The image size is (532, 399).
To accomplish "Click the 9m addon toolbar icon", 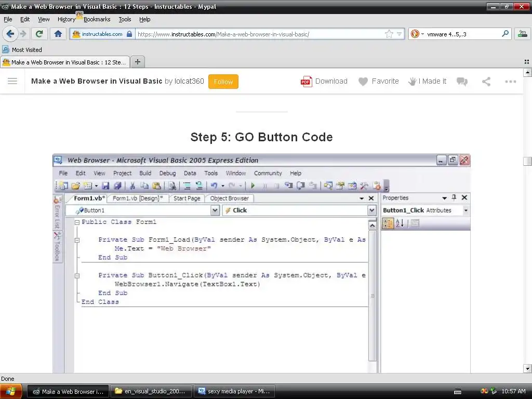I will pos(523,34).
